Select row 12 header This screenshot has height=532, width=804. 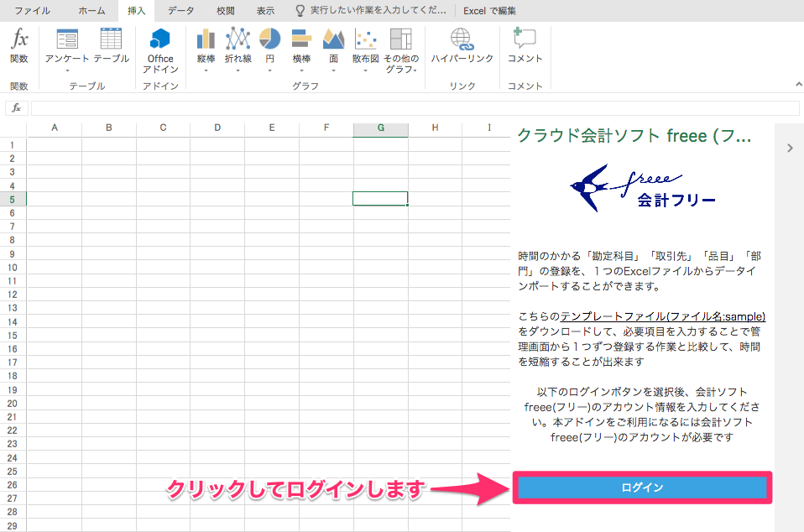click(x=13, y=295)
